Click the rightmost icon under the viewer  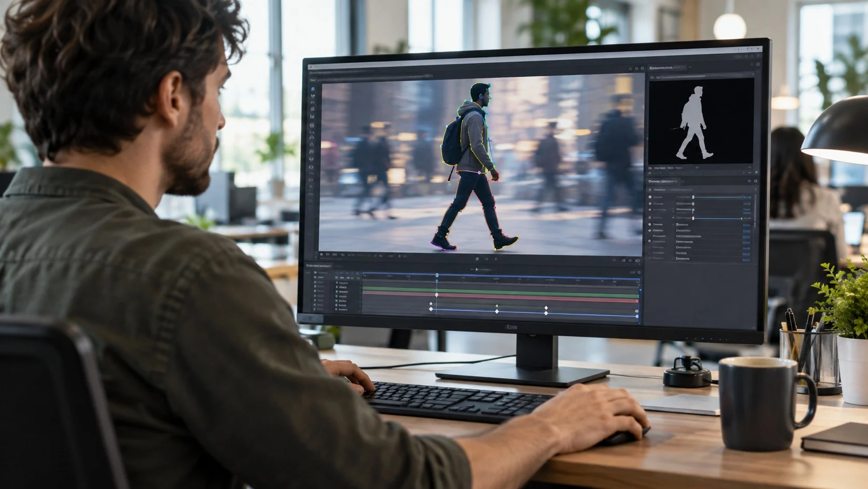[x=638, y=260]
